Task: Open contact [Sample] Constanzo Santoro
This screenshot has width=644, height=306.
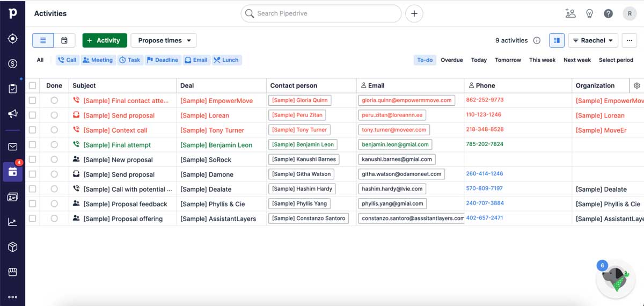Action: point(309,218)
